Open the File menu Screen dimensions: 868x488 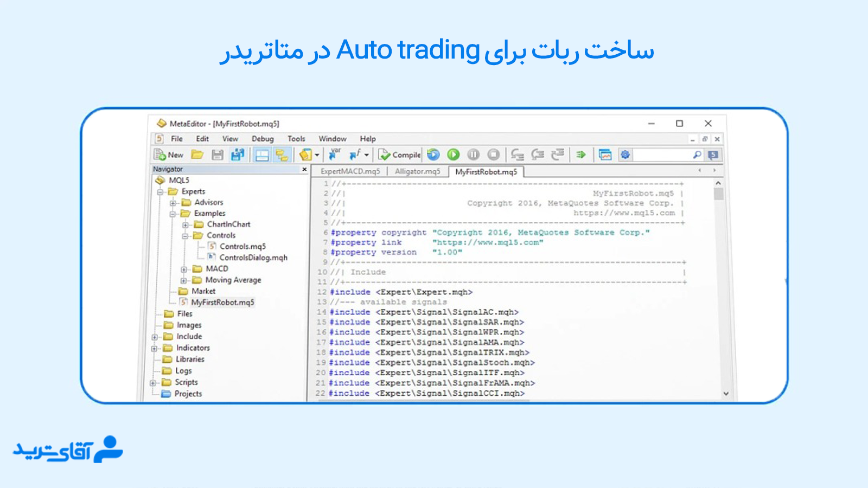(x=177, y=139)
